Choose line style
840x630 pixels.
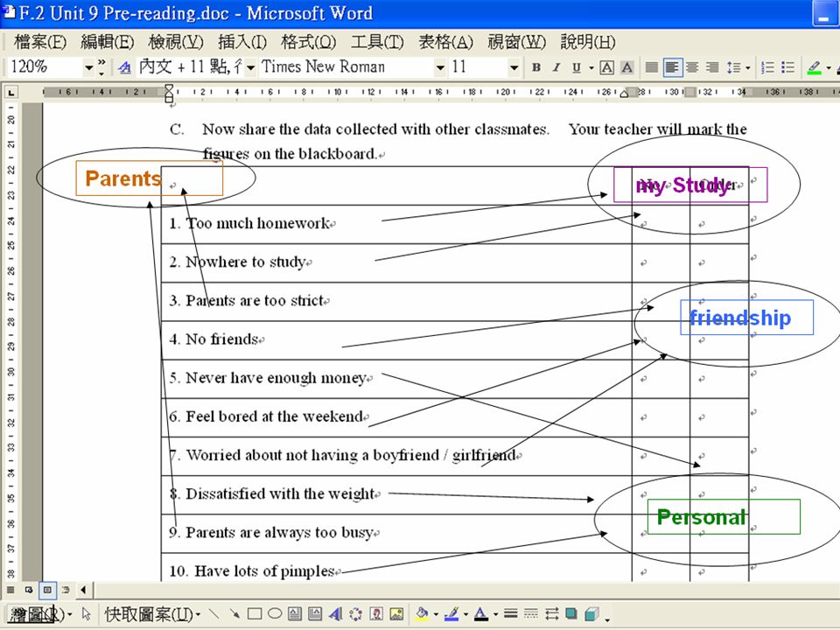coord(510,614)
